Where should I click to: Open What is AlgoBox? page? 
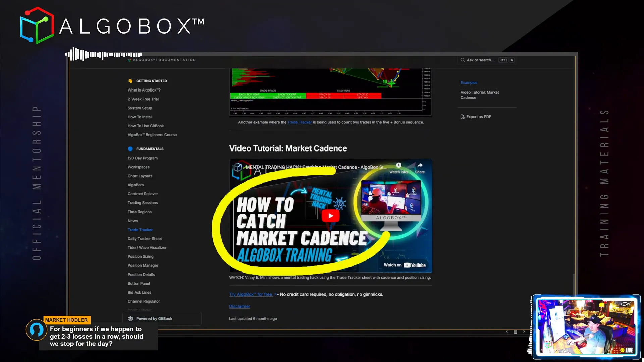click(x=144, y=90)
